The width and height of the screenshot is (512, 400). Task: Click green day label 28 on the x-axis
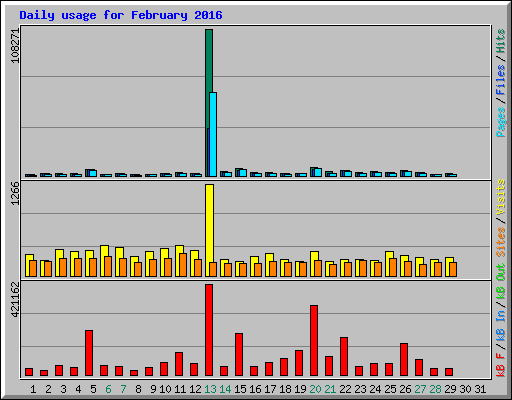(435, 389)
